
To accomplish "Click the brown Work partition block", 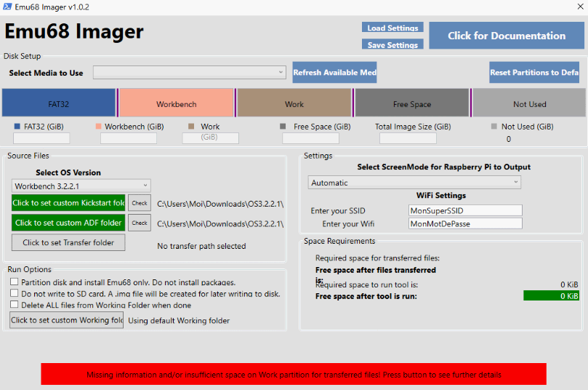I will click(x=294, y=103).
